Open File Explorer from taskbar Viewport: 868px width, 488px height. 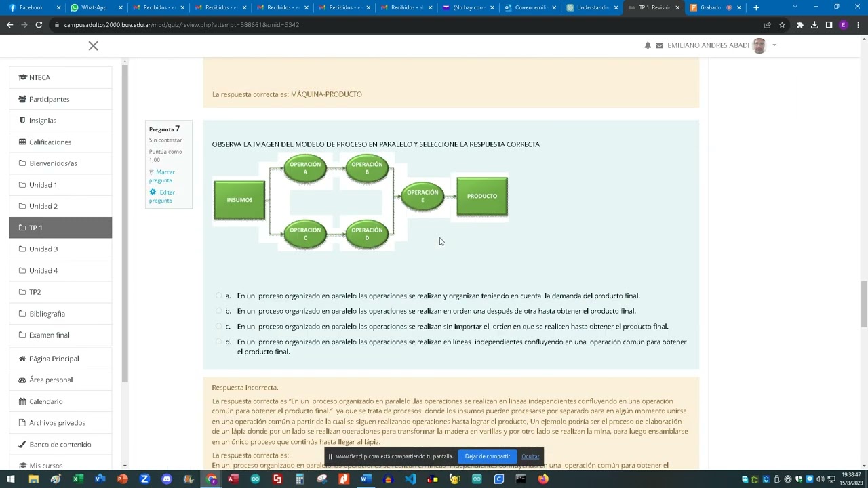point(33,479)
